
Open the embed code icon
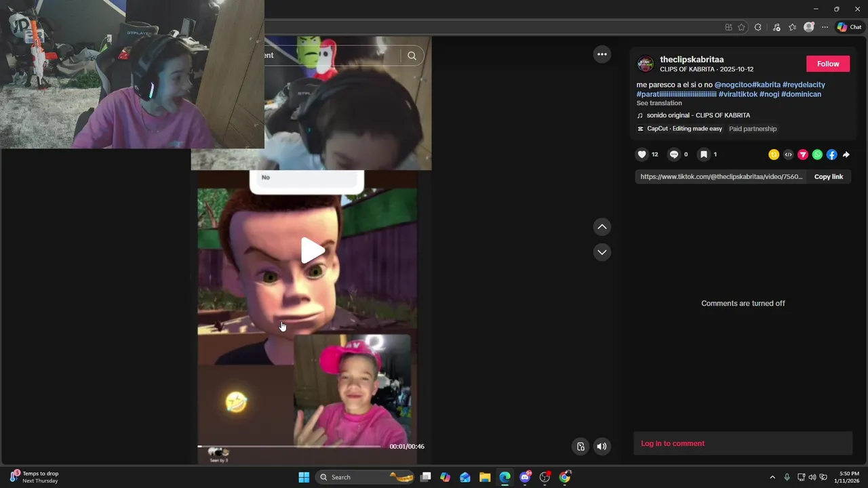pos(788,155)
